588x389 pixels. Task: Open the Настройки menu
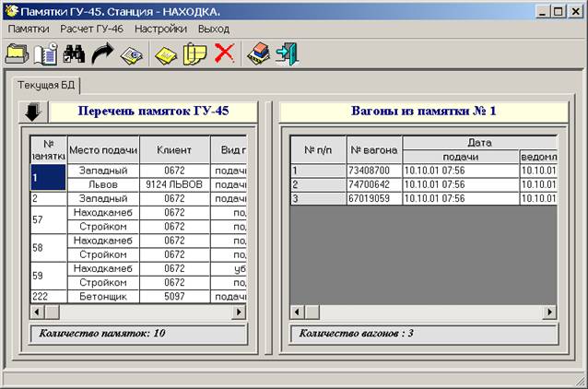(160, 29)
